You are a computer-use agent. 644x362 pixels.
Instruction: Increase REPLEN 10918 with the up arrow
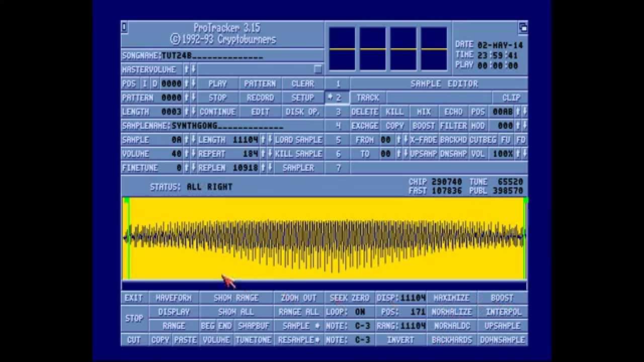263,168
